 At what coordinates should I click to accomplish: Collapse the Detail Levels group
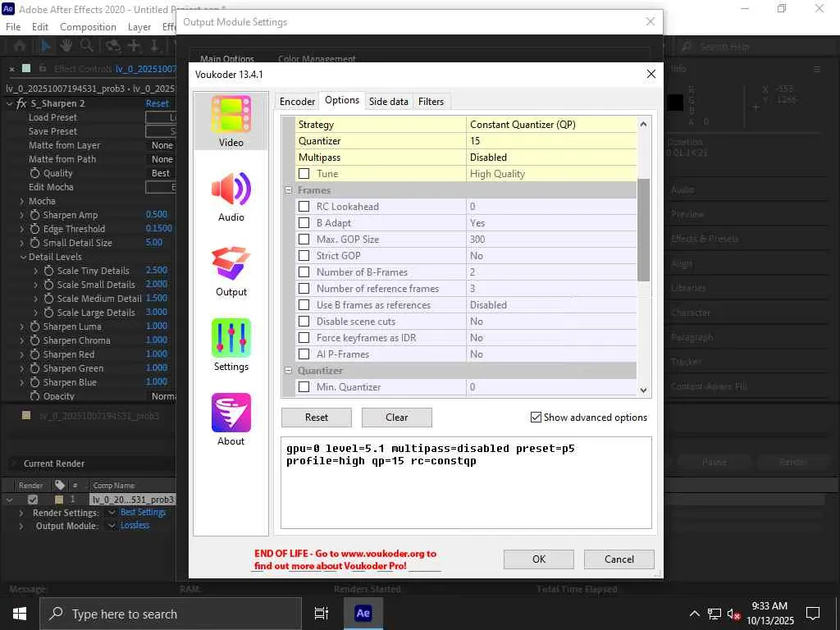pos(23,257)
